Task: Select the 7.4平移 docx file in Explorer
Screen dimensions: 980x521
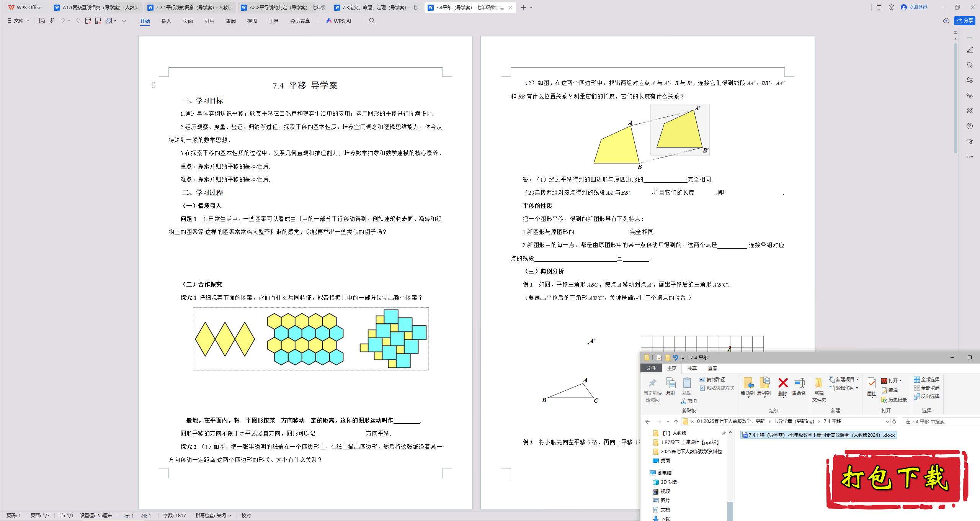Action: pyautogui.click(x=818, y=435)
